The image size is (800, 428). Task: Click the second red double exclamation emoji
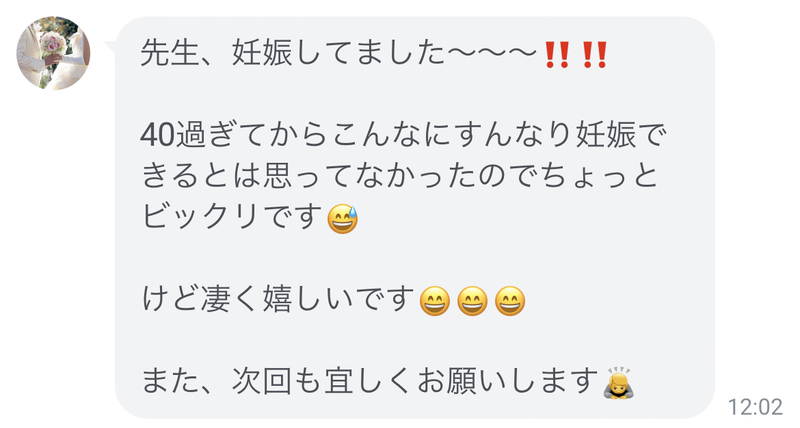tap(594, 55)
